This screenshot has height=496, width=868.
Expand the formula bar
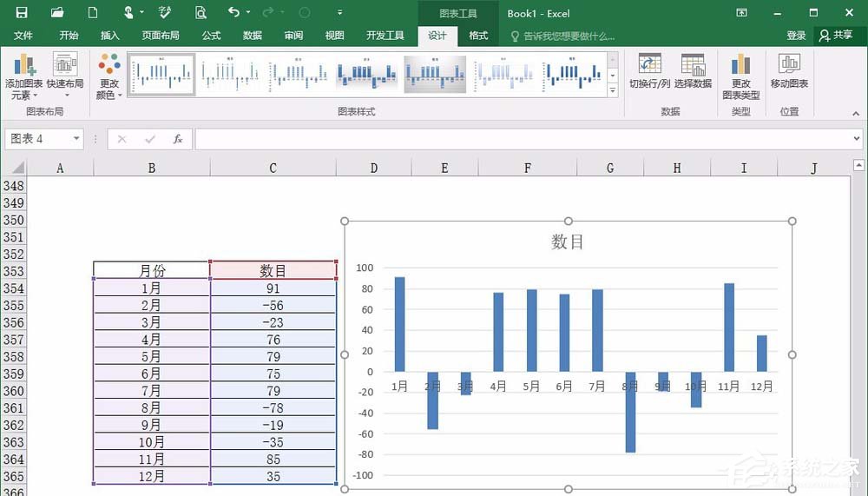(856, 139)
